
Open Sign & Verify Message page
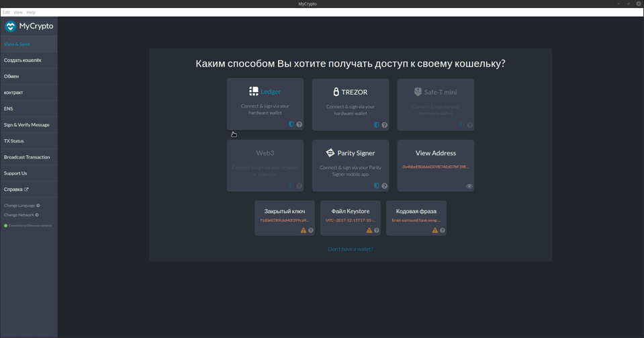(29, 124)
